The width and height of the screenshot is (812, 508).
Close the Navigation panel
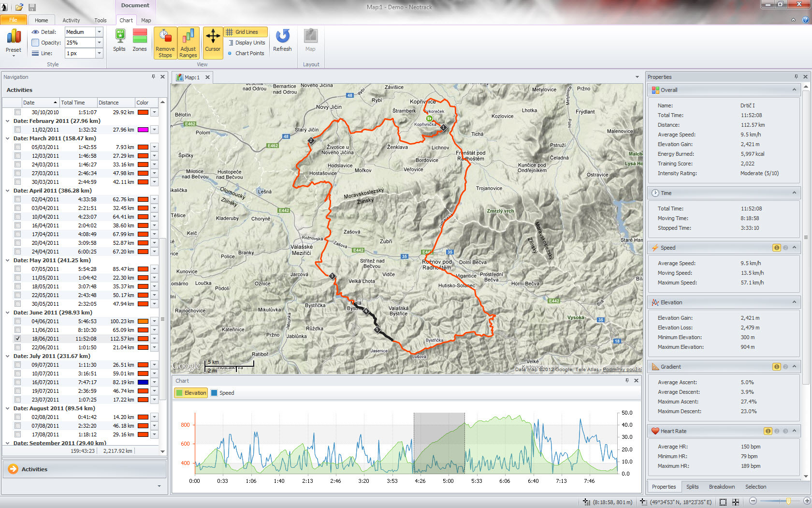pos(163,76)
